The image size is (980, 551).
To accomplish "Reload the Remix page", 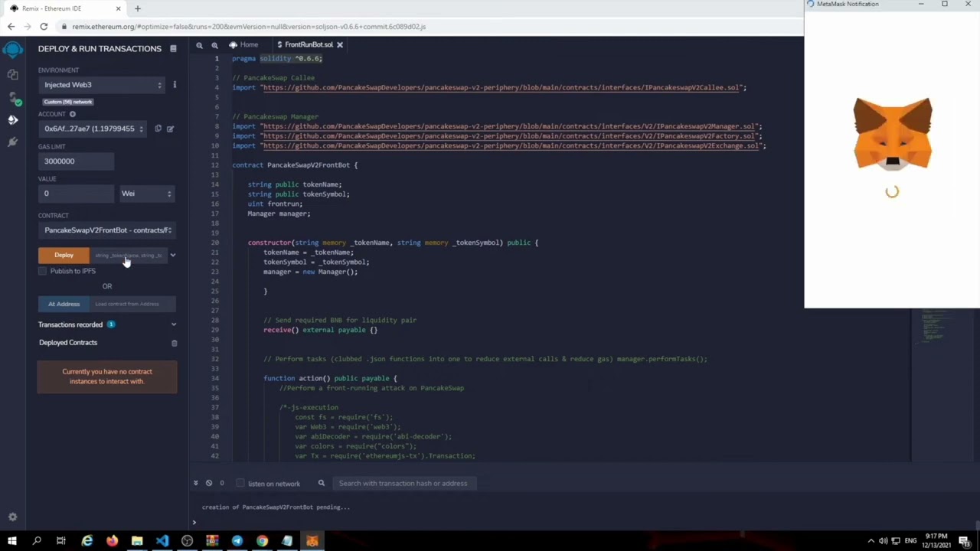I will click(44, 26).
